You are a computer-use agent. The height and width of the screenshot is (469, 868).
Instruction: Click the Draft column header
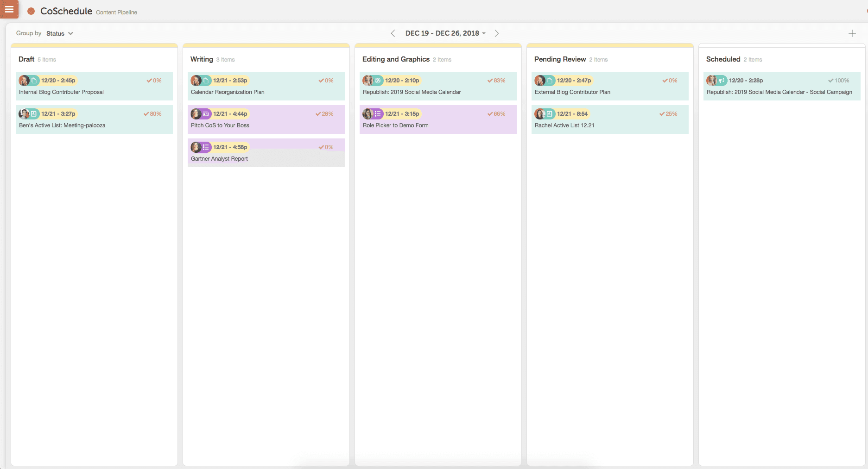[x=26, y=59]
